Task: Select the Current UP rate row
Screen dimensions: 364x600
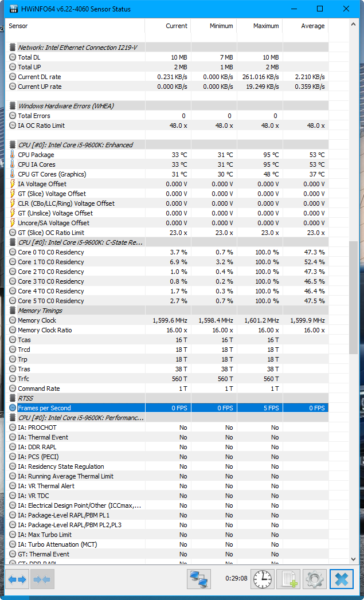Action: tap(167, 87)
